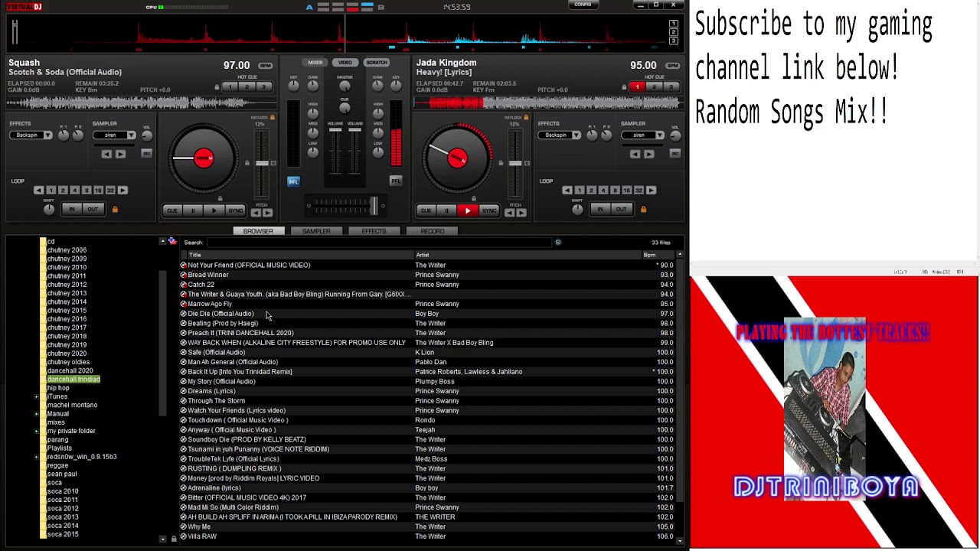Click the crossfader handle
This screenshot has width=980, height=551.
(x=374, y=205)
